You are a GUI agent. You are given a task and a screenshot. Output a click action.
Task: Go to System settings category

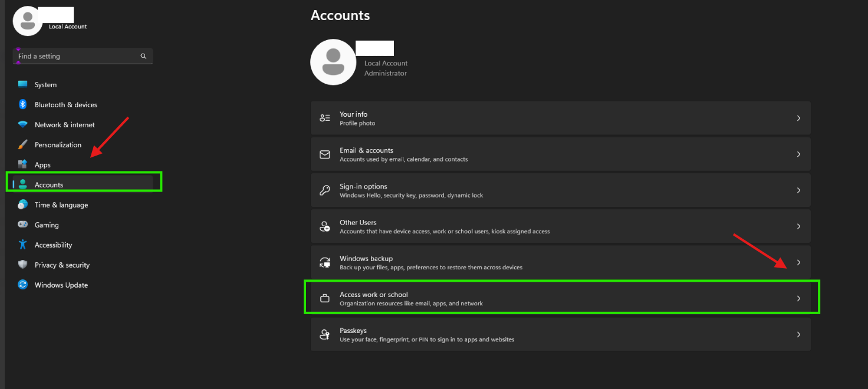coord(45,85)
